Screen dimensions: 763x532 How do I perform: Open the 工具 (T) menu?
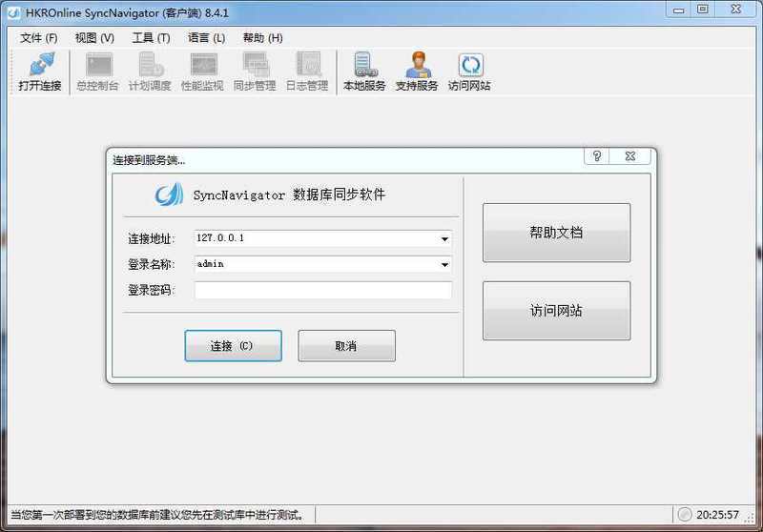(x=151, y=38)
